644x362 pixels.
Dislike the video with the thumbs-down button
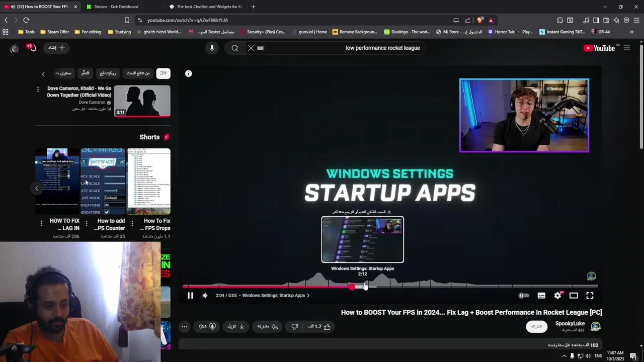(x=295, y=327)
